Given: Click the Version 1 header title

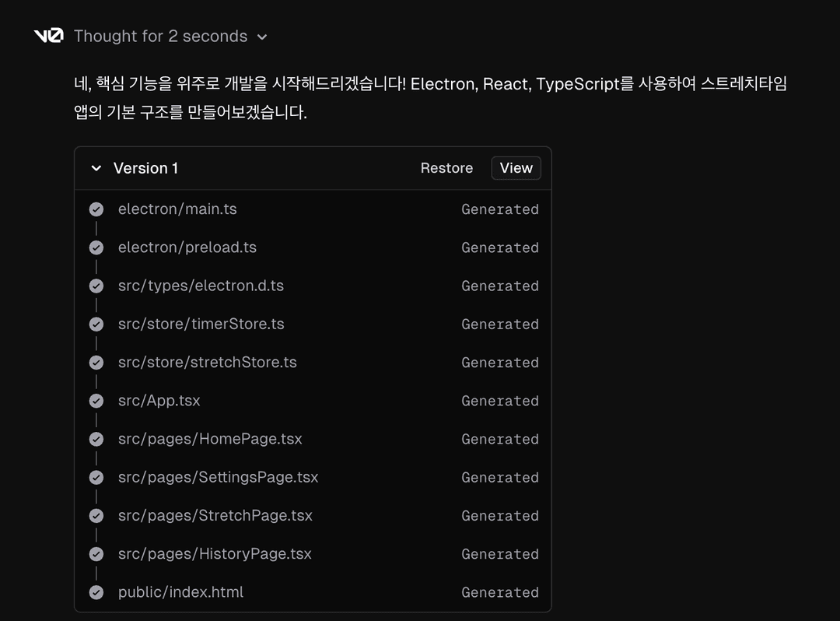Looking at the screenshot, I should pyautogui.click(x=145, y=168).
